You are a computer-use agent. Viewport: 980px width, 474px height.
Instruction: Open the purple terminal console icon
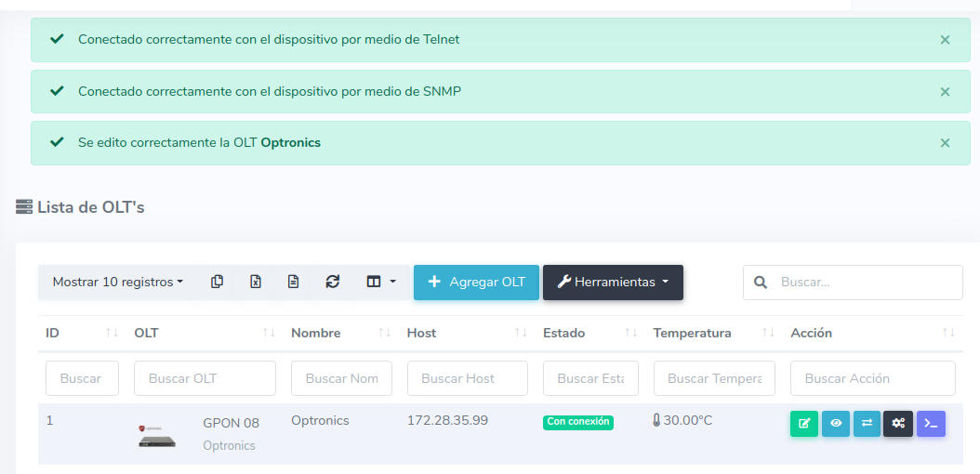pyautogui.click(x=931, y=424)
